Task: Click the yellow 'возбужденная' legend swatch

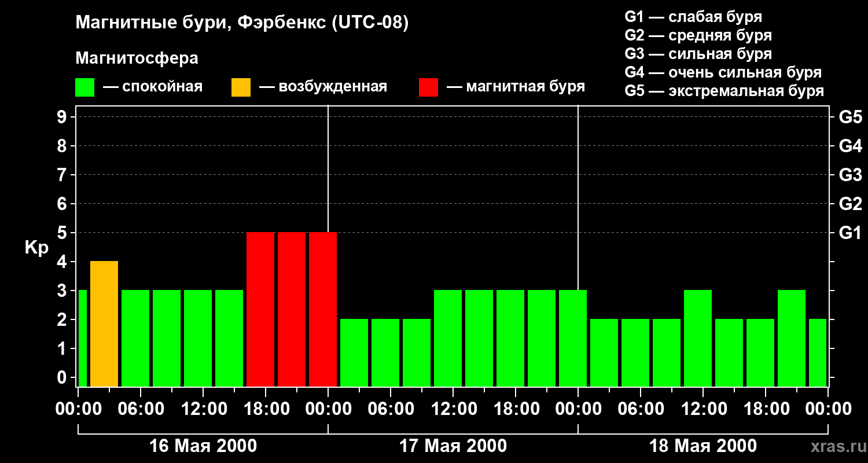Action: point(241,87)
